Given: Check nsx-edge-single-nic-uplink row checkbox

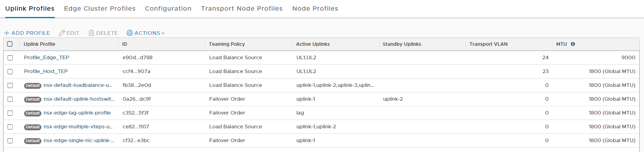Looking at the screenshot, I should 10,141.
